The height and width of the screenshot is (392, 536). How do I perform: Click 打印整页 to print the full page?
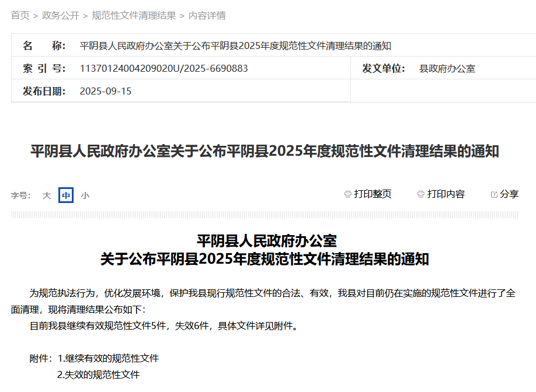[374, 194]
